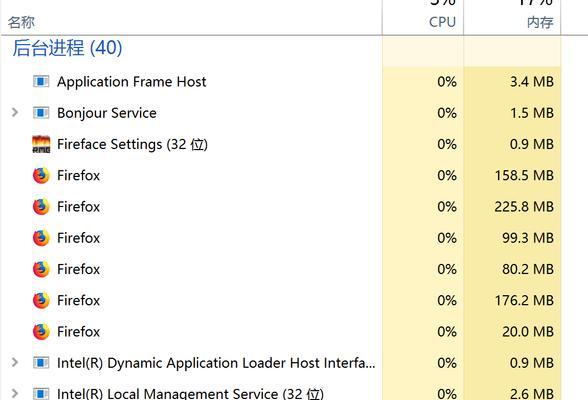The image size is (588, 400).
Task: Sort processes by CPU column header
Action: click(x=442, y=22)
